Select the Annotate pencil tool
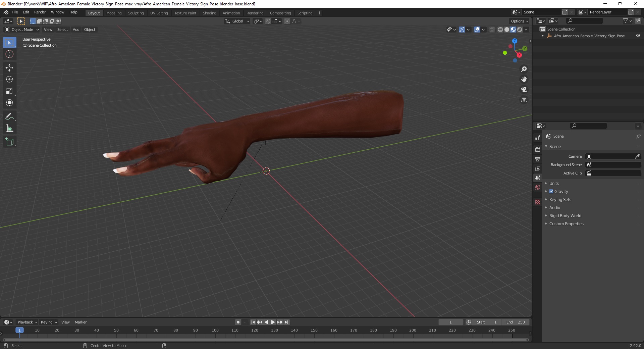 click(9, 117)
